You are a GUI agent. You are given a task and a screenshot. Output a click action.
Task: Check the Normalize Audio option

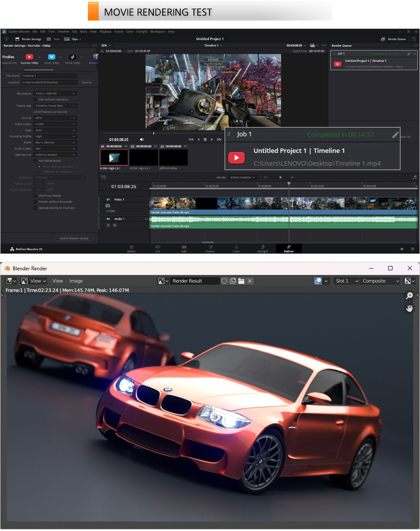coord(35,160)
